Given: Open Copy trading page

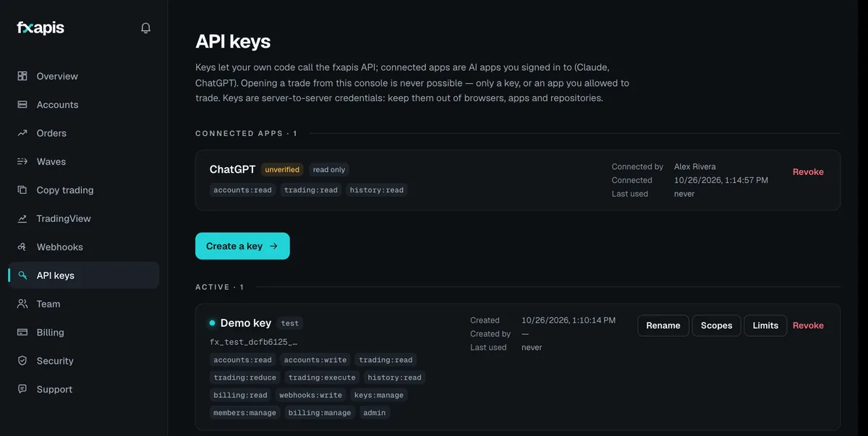Looking at the screenshot, I should pos(84,190).
